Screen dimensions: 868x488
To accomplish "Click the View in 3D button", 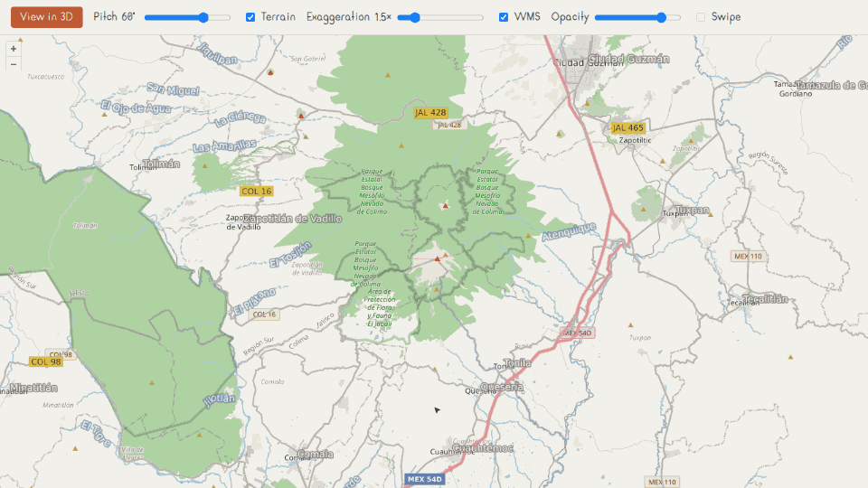I will point(46,17).
